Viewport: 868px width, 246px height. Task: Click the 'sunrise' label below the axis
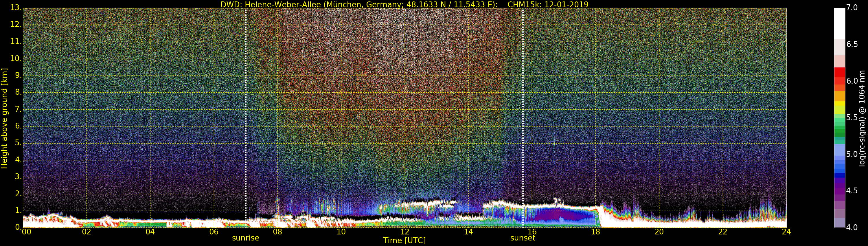246,238
